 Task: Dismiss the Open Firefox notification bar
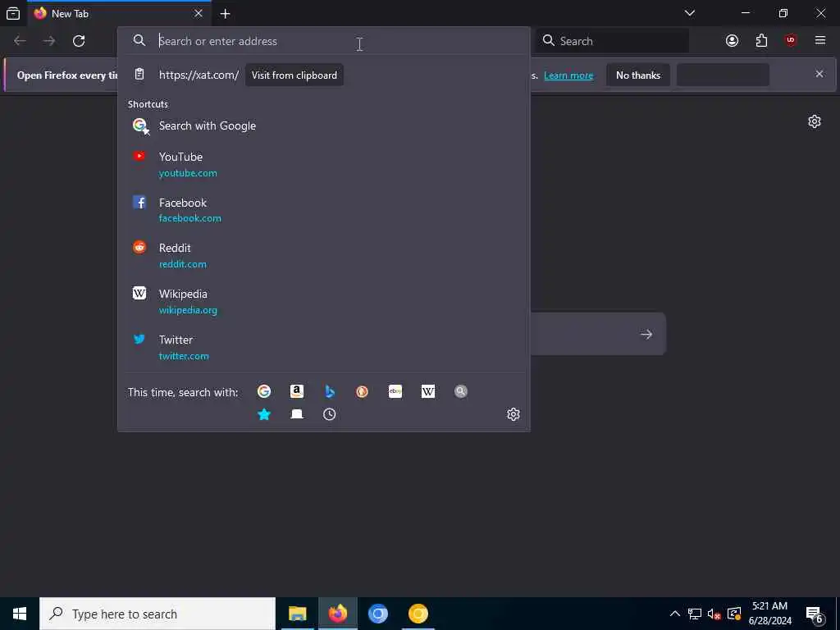819,74
